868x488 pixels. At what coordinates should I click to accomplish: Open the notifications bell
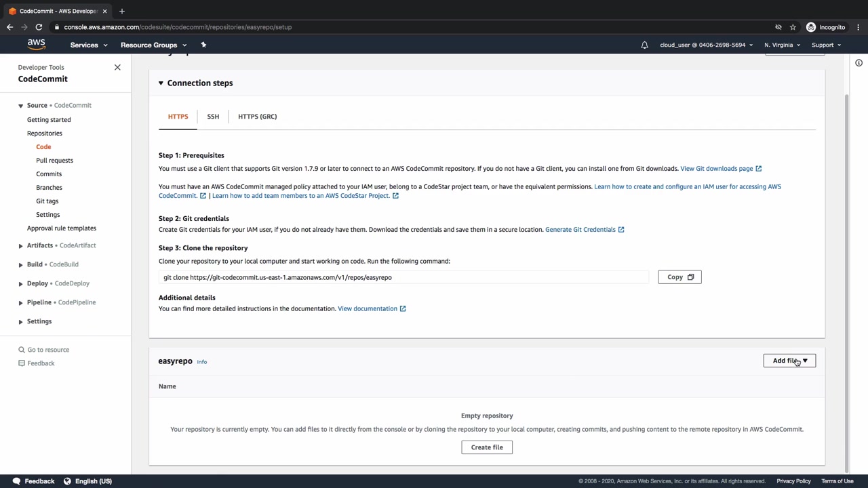(x=644, y=45)
